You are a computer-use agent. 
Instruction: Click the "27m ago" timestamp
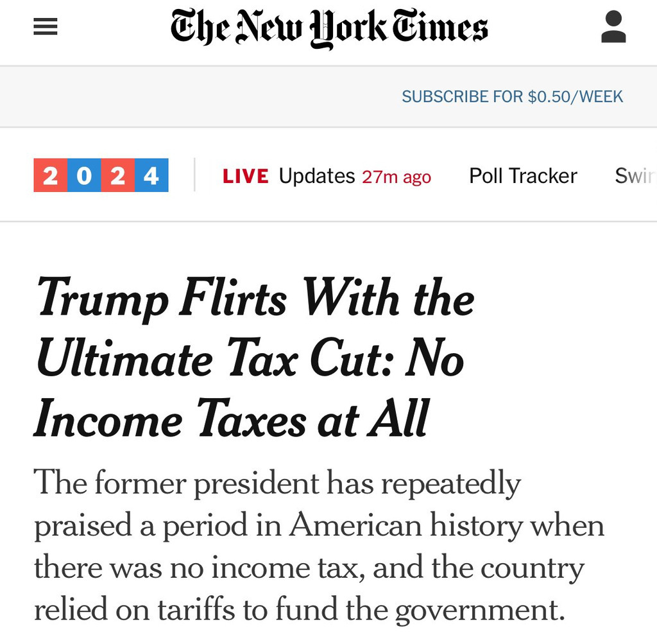pos(397,177)
